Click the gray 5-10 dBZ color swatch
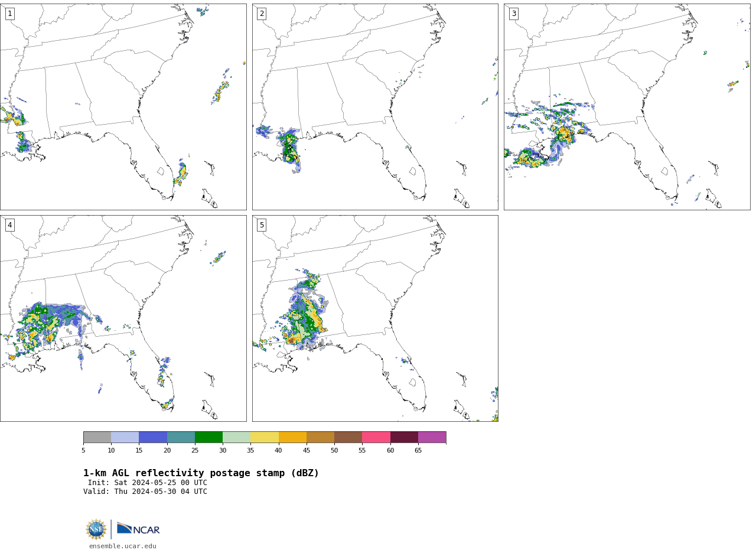Image resolution: width=756 pixels, height=553 pixels. coord(97,437)
